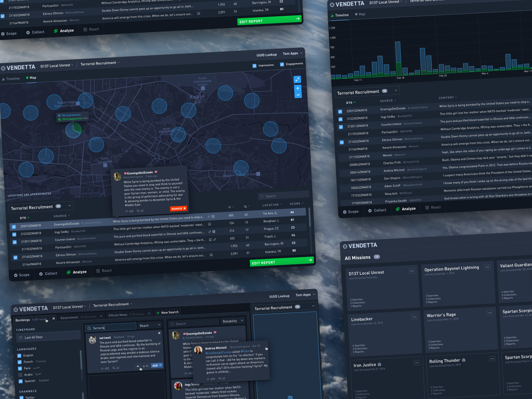The image size is (532, 399).
Task: Uncheck Farsi language filter in search window
Action: click(20, 368)
